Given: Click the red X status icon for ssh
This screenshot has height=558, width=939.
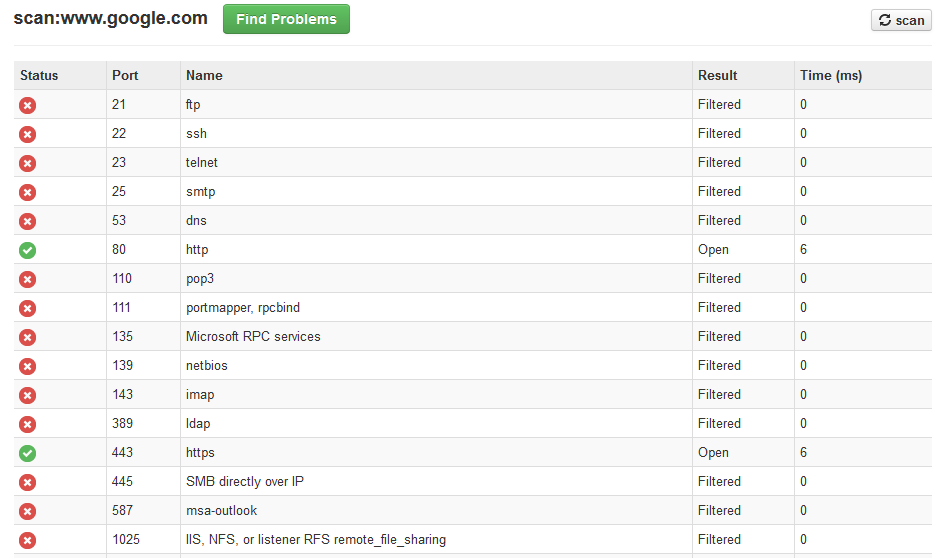Looking at the screenshot, I should (x=28, y=134).
